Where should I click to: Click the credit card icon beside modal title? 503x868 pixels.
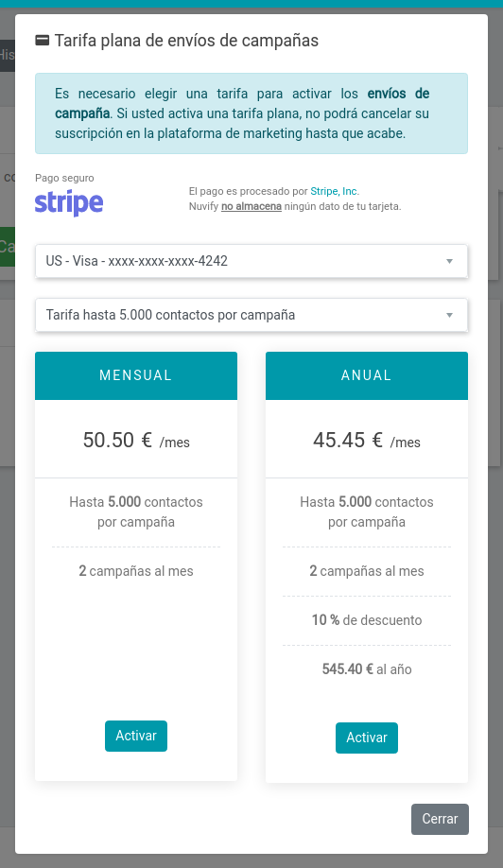pyautogui.click(x=42, y=41)
